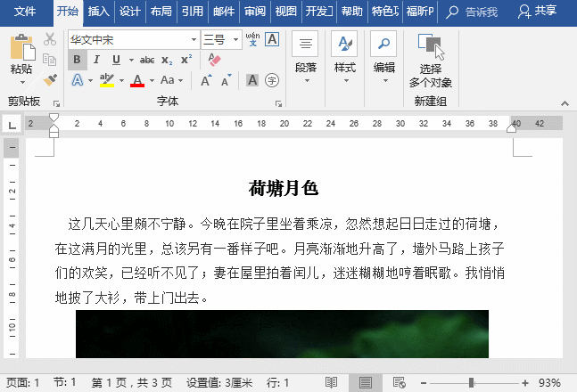Screen dimensions: 577x392
Task: Click the lotus pond image
Action: click(282, 334)
